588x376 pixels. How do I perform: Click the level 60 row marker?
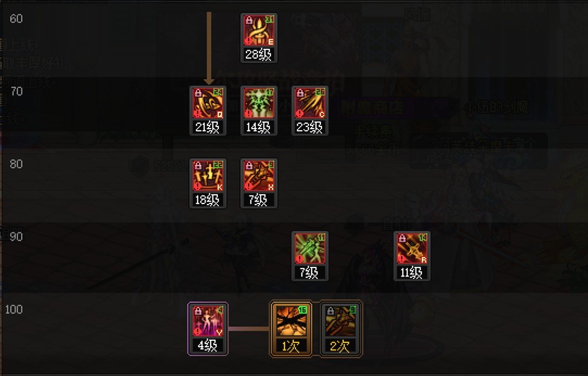point(16,18)
